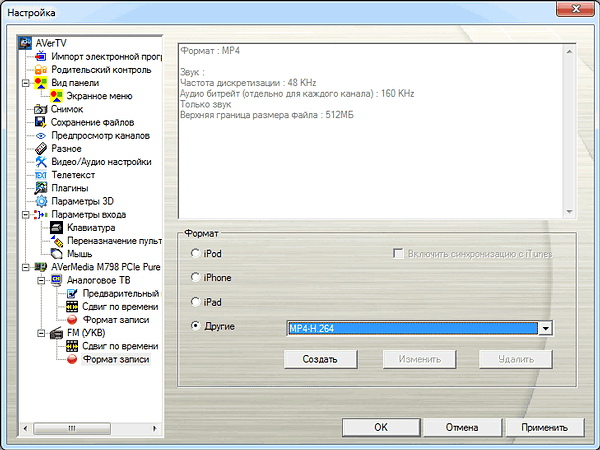Click the Снимок camera icon
This screenshot has width=600, height=450.
point(41,109)
